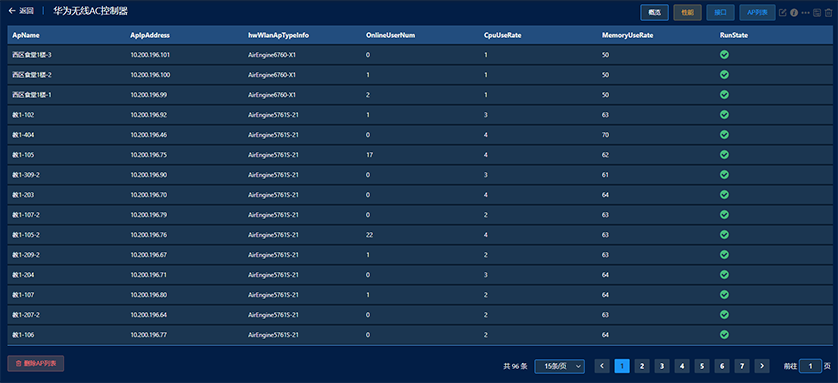The width and height of the screenshot is (838, 383).
Task: Select page 1 in pagination
Action: point(622,366)
